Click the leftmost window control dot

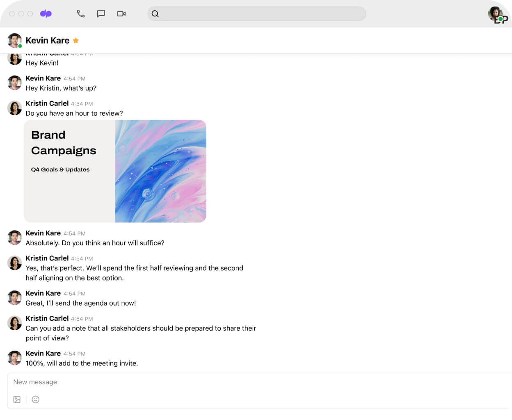point(11,14)
